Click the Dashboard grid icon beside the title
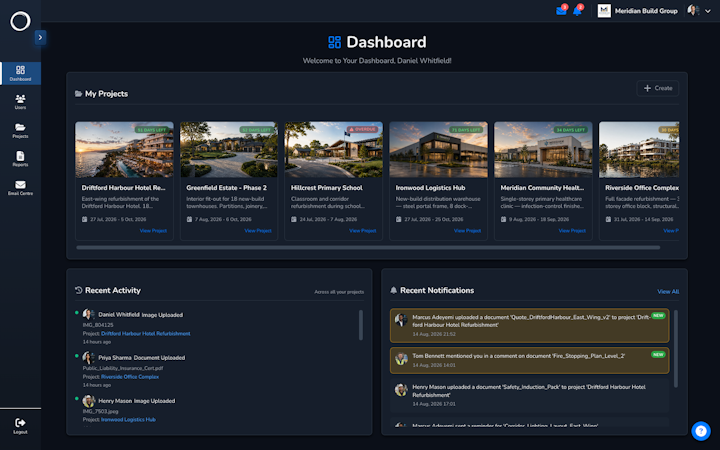The height and width of the screenshot is (450, 720). point(334,42)
